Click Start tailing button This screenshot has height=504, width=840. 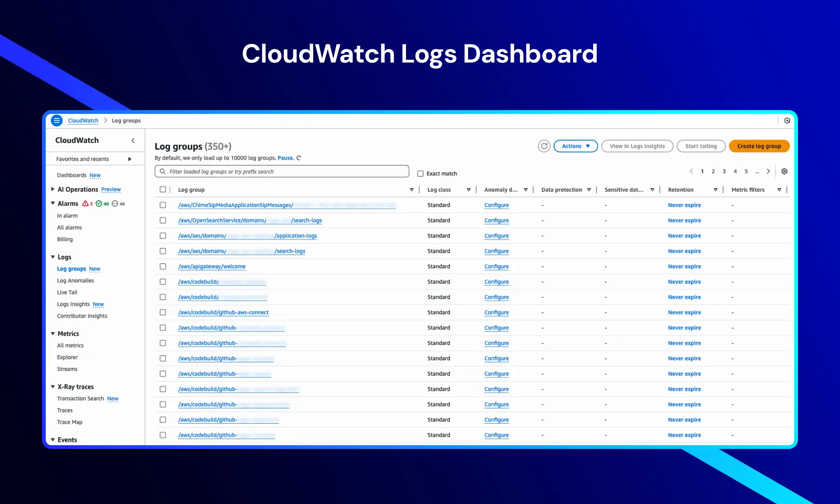click(701, 146)
